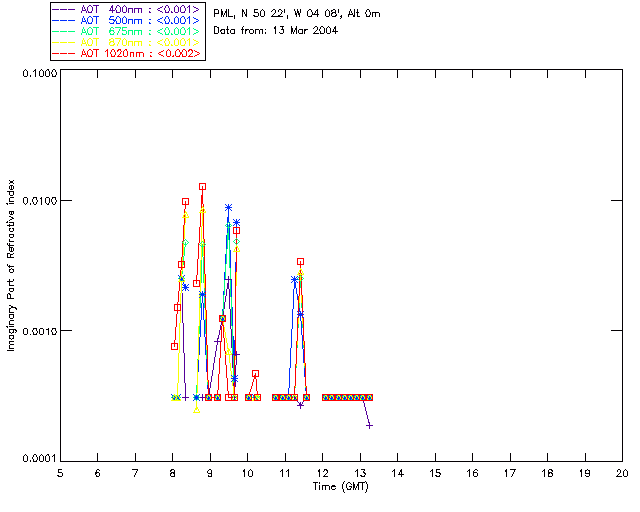Click the x-axis tick label 9
Image resolution: width=640 pixels, height=512 pixels.
click(210, 473)
